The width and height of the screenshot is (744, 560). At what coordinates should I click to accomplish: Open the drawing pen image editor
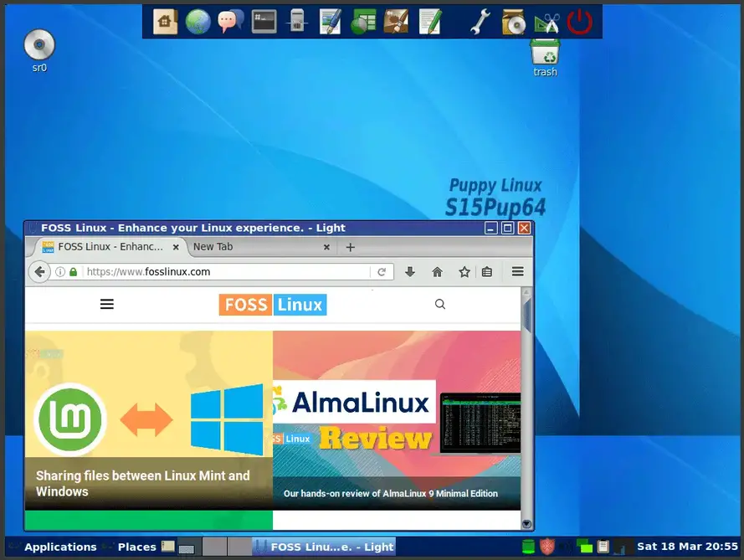(x=331, y=22)
